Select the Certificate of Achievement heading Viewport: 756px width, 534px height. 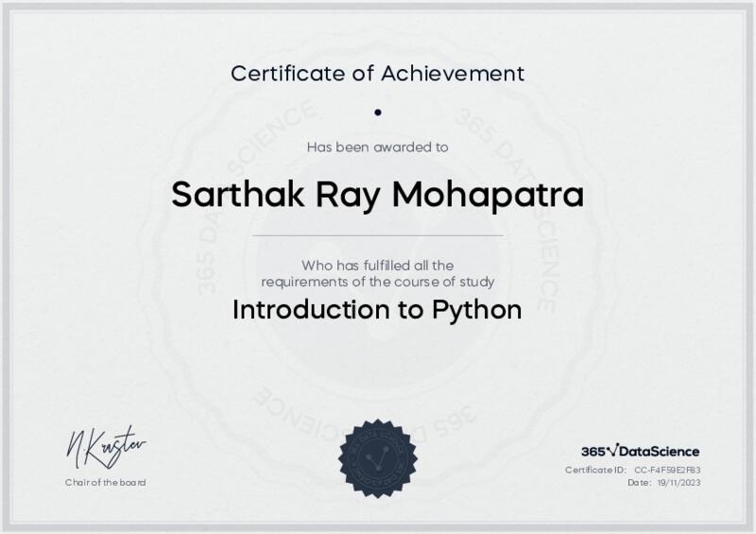click(377, 72)
